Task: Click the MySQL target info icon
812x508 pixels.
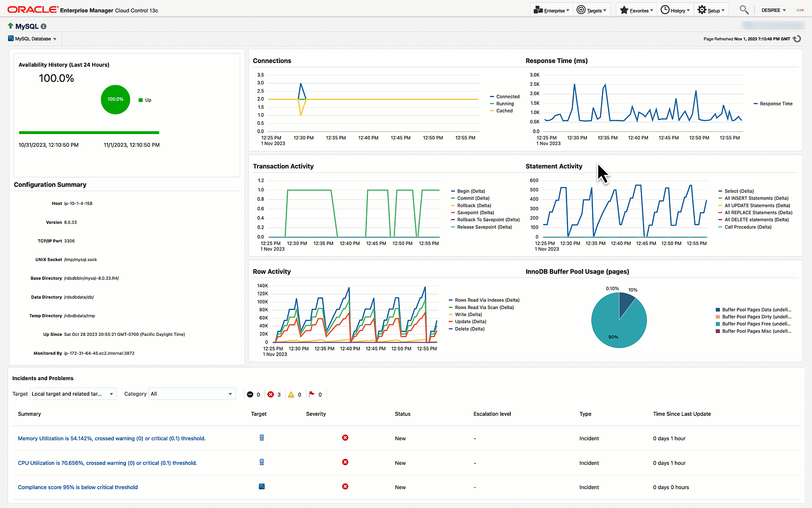Action: (x=44, y=27)
